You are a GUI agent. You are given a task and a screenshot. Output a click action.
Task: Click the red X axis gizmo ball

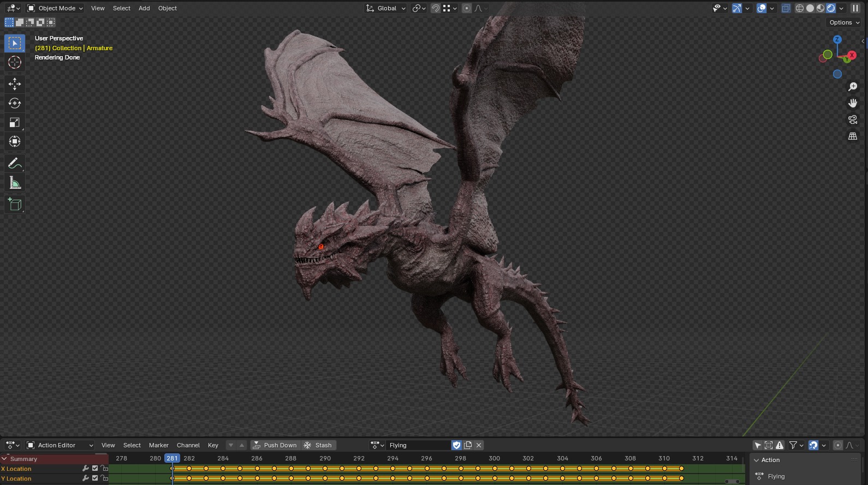852,56
